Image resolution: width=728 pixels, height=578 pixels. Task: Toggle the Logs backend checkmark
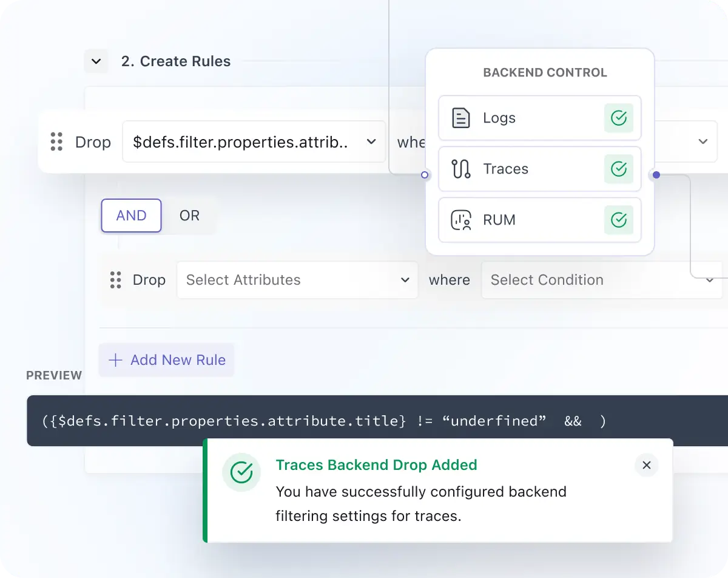[x=619, y=118]
